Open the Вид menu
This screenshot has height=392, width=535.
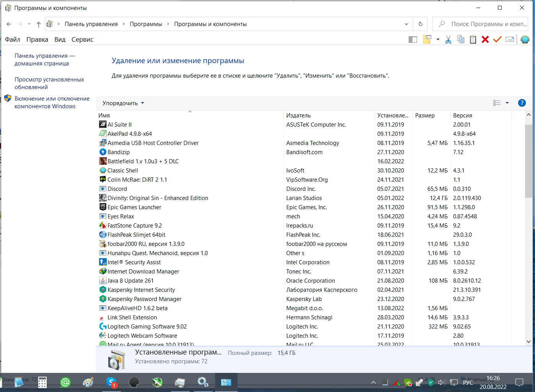tap(60, 39)
